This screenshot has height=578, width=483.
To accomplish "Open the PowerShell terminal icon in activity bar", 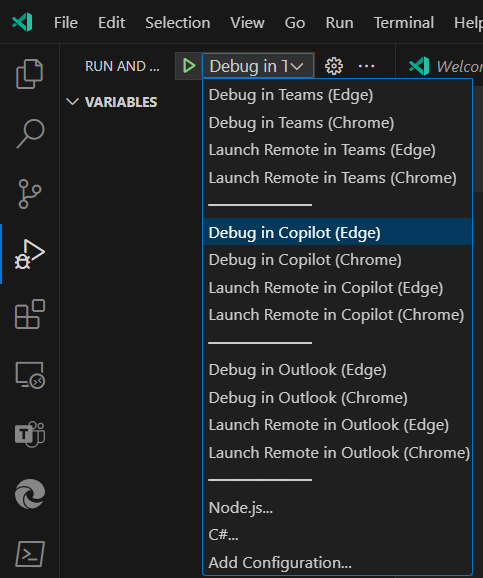I will coord(30,554).
